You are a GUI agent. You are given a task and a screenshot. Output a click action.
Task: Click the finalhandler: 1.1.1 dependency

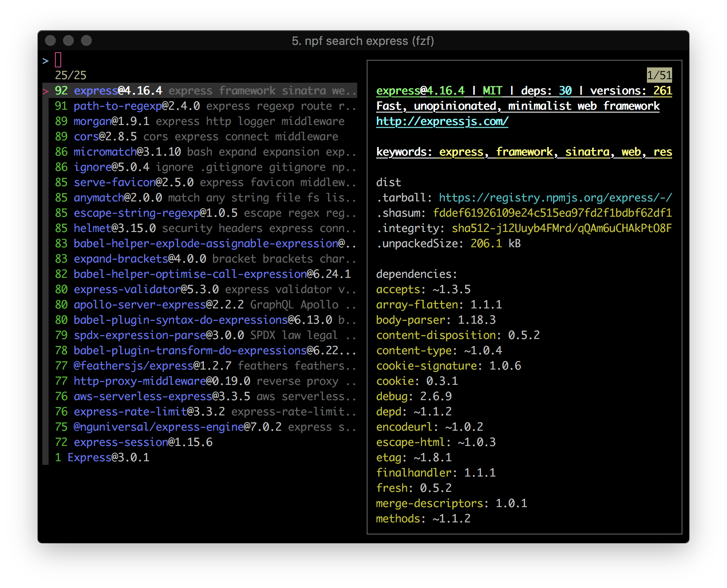[x=436, y=472]
